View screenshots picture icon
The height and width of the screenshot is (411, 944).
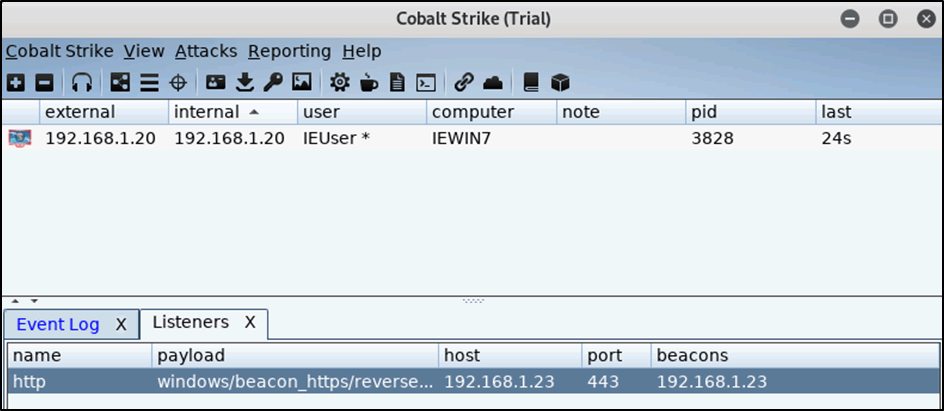click(x=302, y=82)
